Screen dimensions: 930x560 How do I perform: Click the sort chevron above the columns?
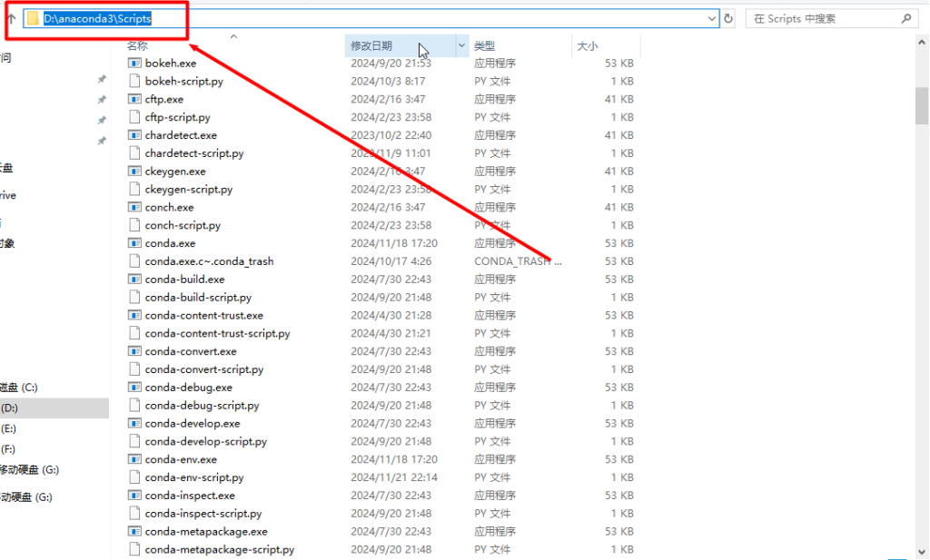click(233, 35)
